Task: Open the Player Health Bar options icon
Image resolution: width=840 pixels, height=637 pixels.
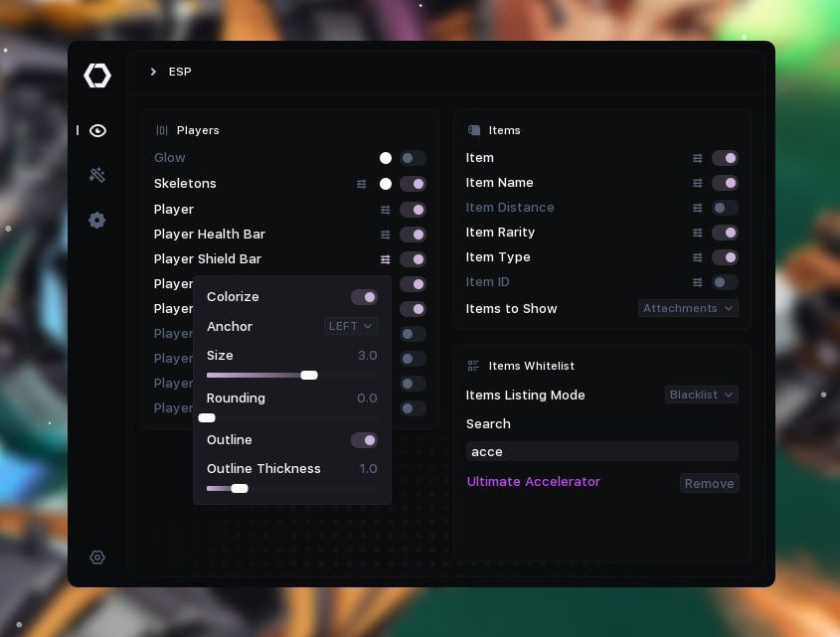Action: coord(385,235)
